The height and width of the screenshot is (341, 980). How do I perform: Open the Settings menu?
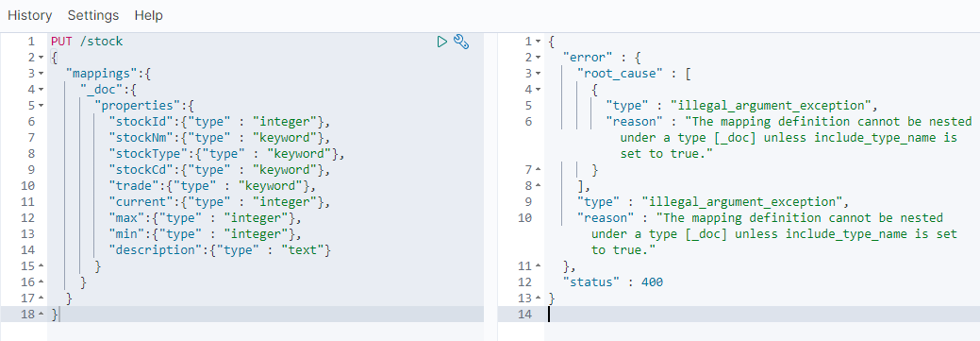pyautogui.click(x=93, y=15)
